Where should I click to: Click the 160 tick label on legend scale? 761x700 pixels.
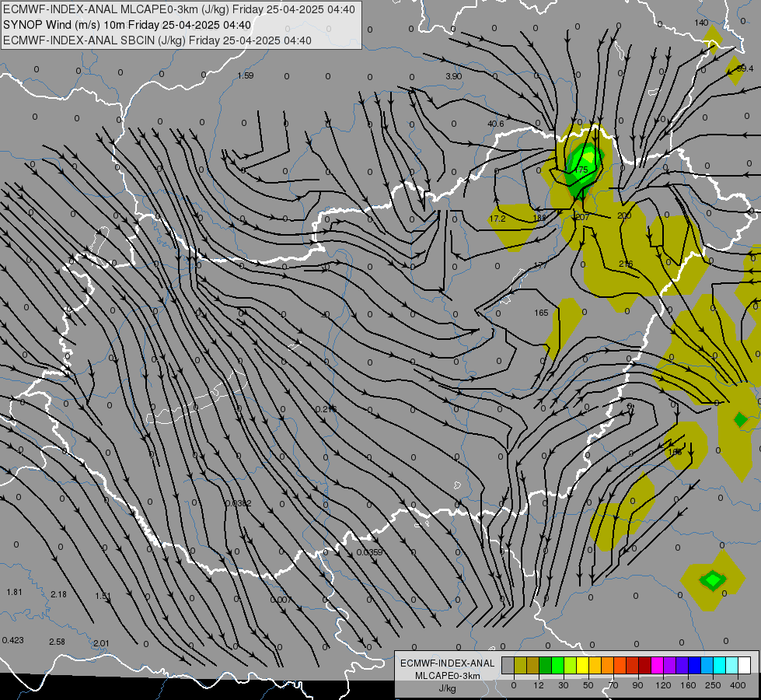tap(688, 685)
